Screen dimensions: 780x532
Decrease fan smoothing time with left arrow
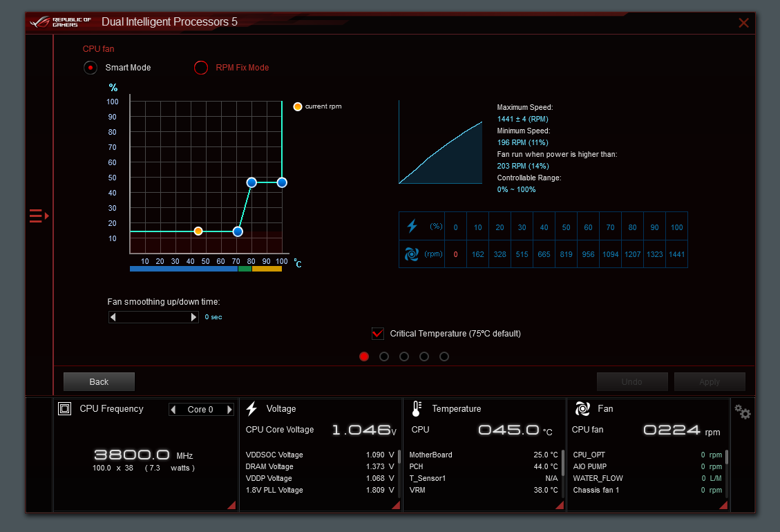113,317
